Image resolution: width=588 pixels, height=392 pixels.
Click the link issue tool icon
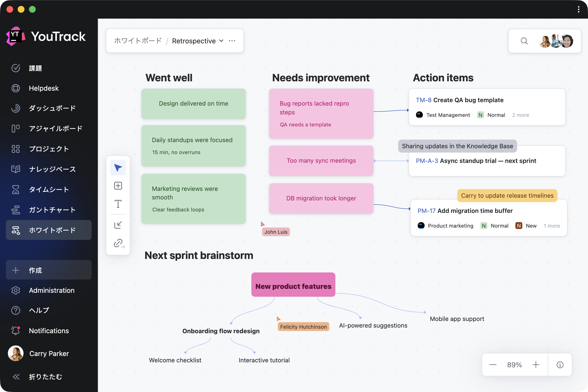119,243
